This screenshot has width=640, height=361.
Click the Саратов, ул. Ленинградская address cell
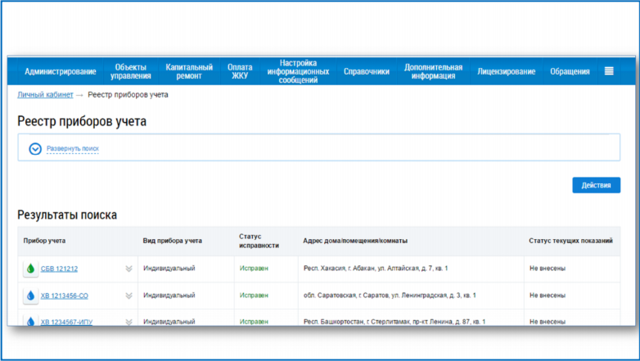[x=390, y=295]
